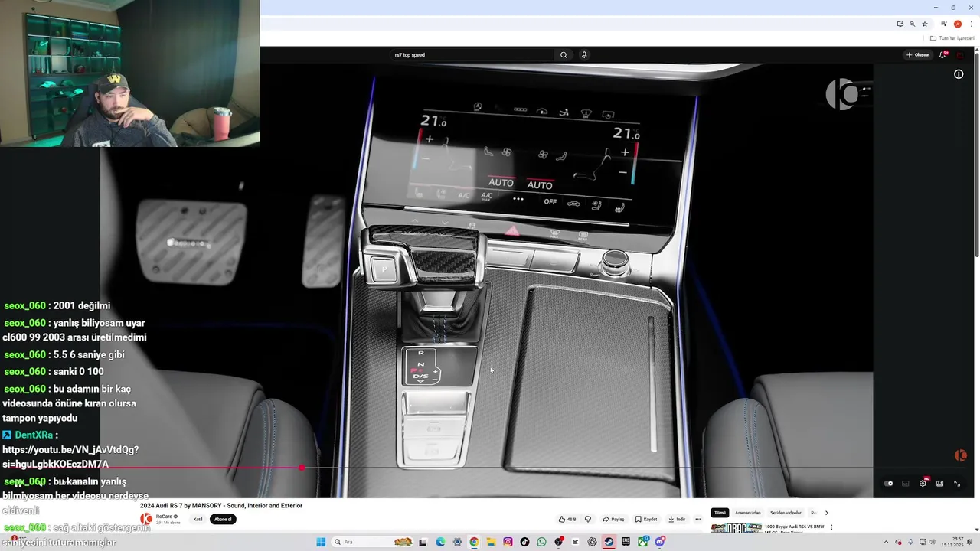Open the CapCut taskbar icon
Image resolution: width=980 pixels, height=551 pixels.
coord(575,542)
